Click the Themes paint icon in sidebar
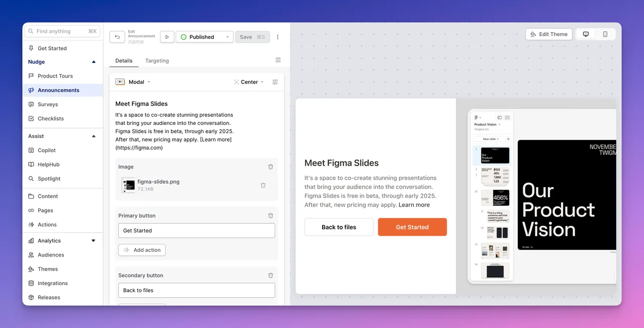This screenshot has width=644, height=328. [31, 269]
